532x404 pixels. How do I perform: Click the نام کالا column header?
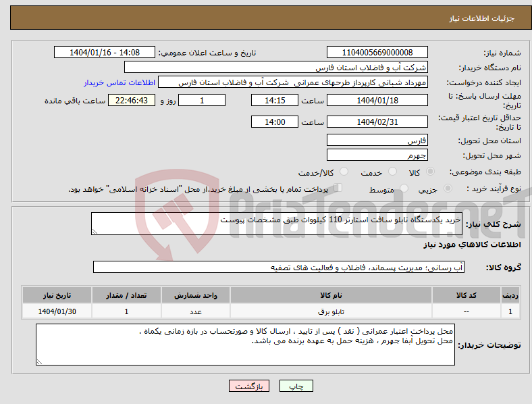pyautogui.click(x=331, y=295)
